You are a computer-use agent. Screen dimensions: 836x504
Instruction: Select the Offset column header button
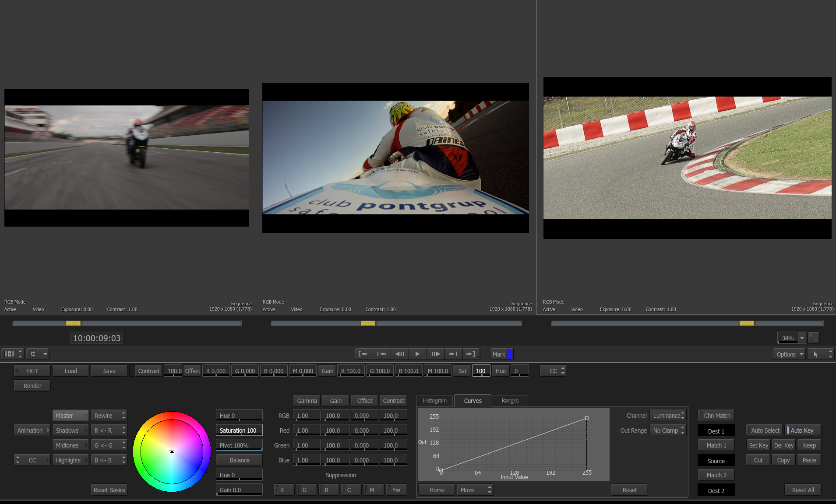pos(364,401)
